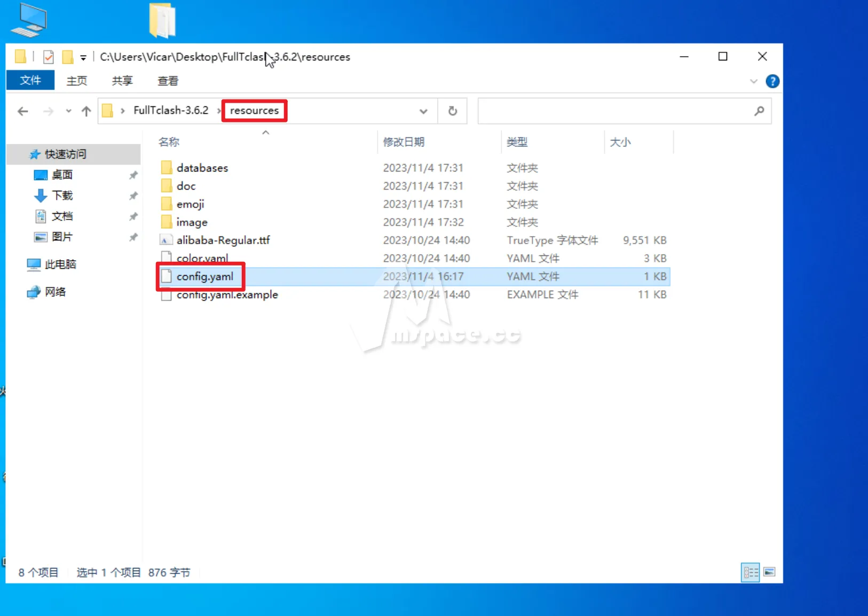Click the Properties quick access toolbar icon
The image size is (868, 616).
pyautogui.click(x=49, y=57)
